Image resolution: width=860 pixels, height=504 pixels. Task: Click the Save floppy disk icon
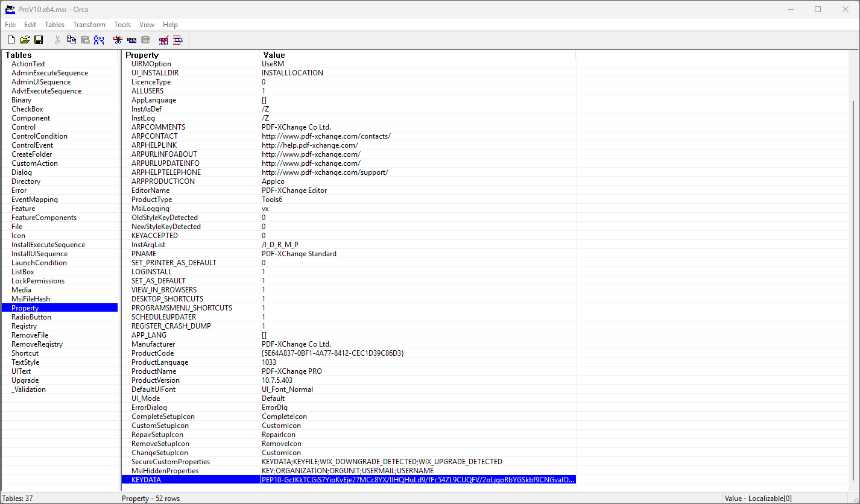pyautogui.click(x=39, y=40)
